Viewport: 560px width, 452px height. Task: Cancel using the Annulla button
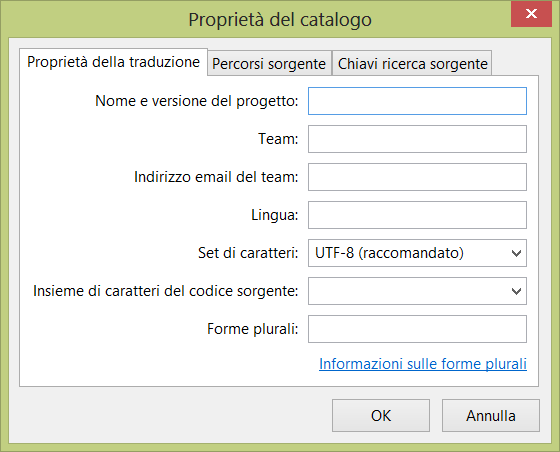491,416
